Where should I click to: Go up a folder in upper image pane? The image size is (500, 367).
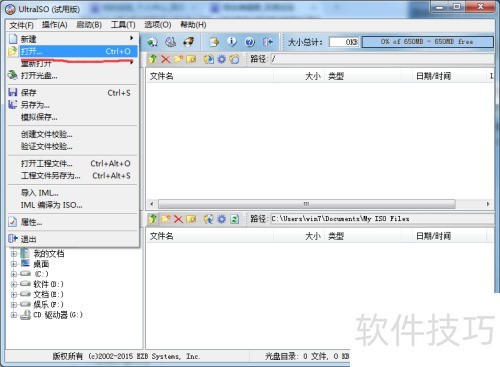click(x=153, y=59)
